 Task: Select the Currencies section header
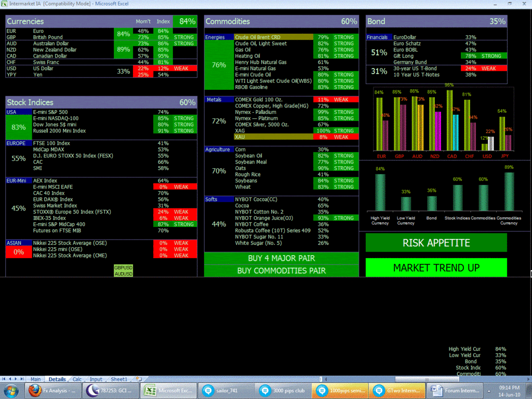click(101, 21)
